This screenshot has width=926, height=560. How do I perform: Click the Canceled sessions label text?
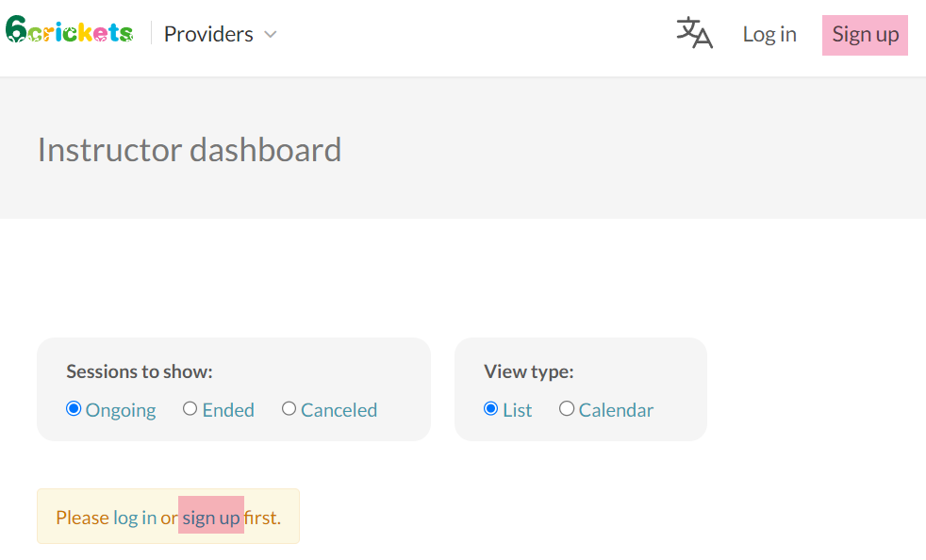click(339, 410)
